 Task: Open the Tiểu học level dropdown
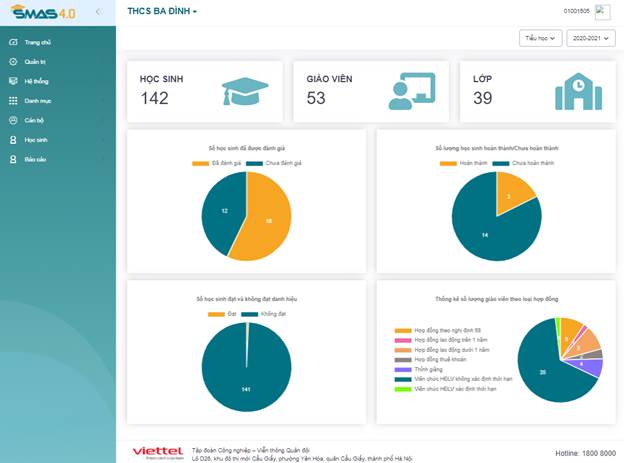(x=540, y=38)
